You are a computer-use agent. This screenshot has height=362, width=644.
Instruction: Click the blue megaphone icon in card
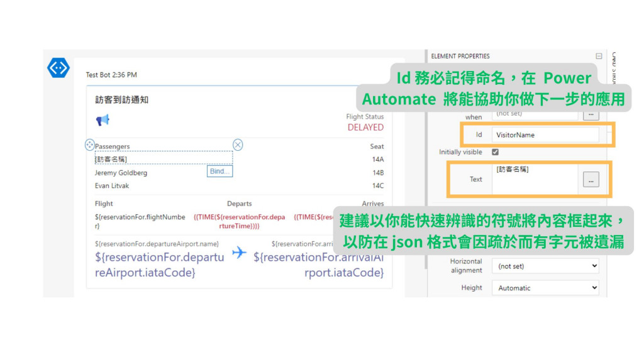103,120
